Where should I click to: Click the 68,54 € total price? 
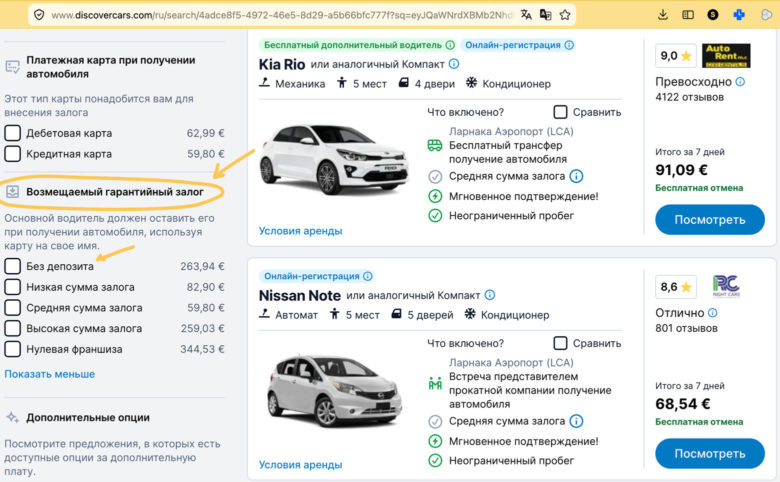pos(682,404)
